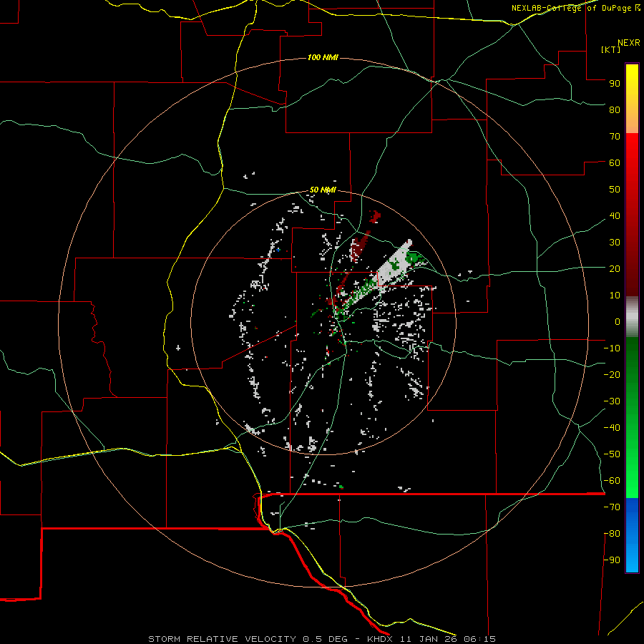Click the small maroon echo near the 50 NMI ring
The height and width of the screenshot is (644, 644).
pyautogui.click(x=375, y=216)
